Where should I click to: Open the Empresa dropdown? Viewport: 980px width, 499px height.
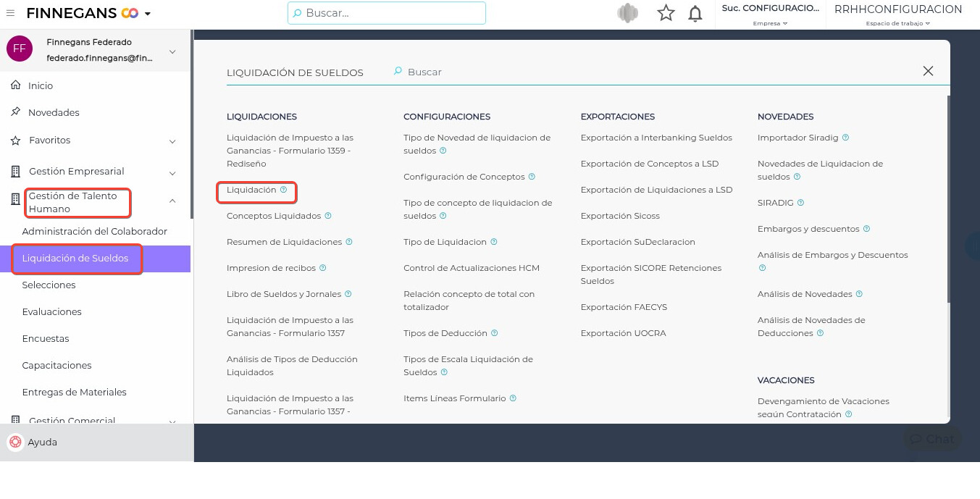[771, 23]
